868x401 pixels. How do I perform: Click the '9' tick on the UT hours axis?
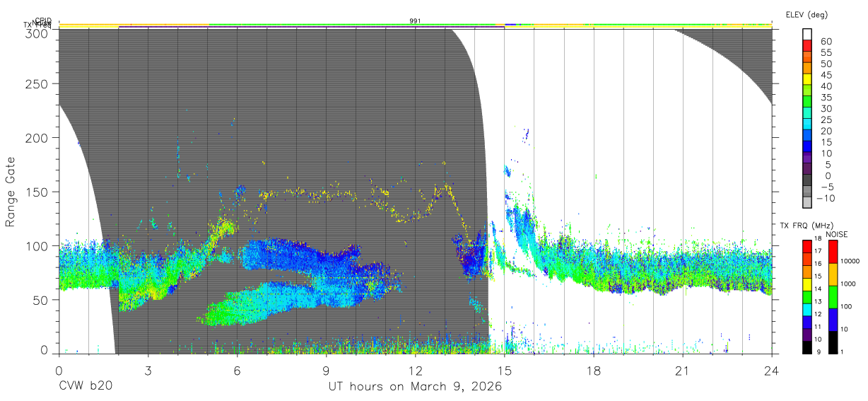click(x=327, y=371)
